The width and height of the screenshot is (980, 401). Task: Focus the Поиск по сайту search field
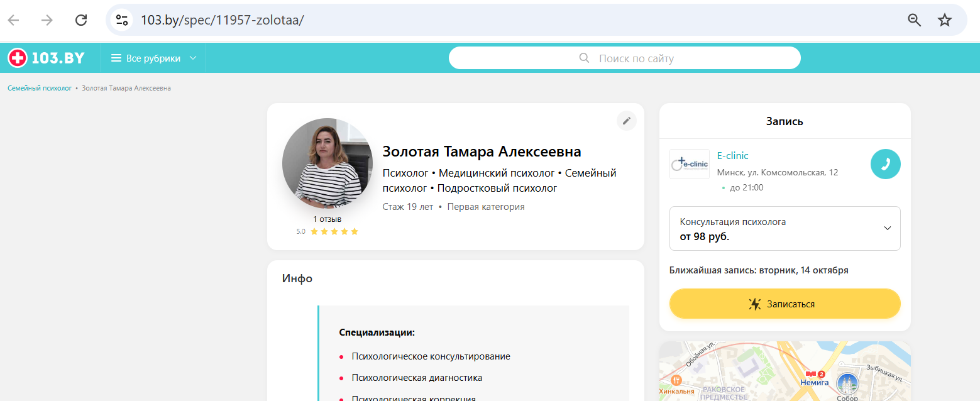pos(624,58)
